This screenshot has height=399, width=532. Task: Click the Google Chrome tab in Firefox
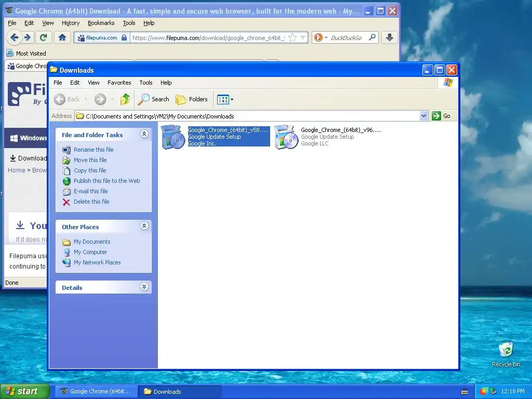point(26,66)
